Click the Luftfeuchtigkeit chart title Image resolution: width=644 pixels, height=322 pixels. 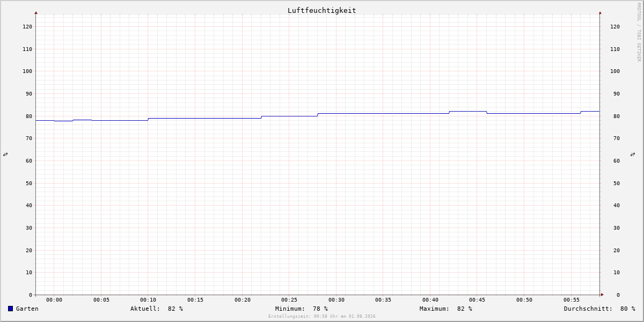click(322, 10)
